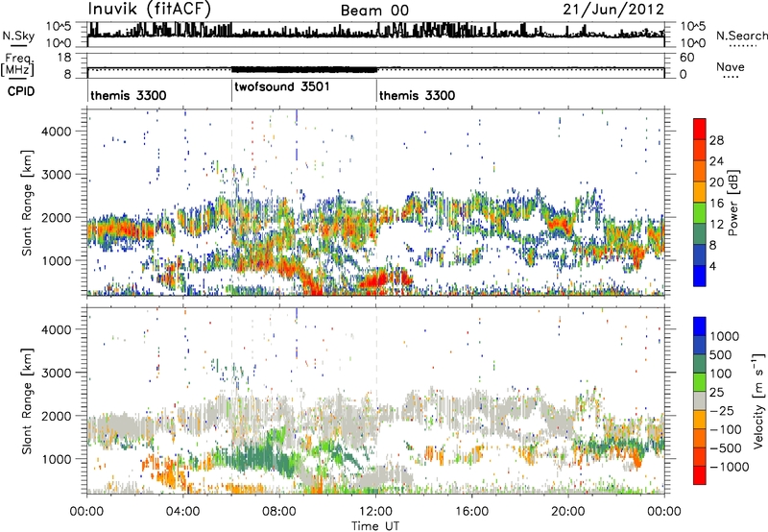Click the "N.Sky" legend label
This screenshot has height=532, width=768.
coord(18,36)
